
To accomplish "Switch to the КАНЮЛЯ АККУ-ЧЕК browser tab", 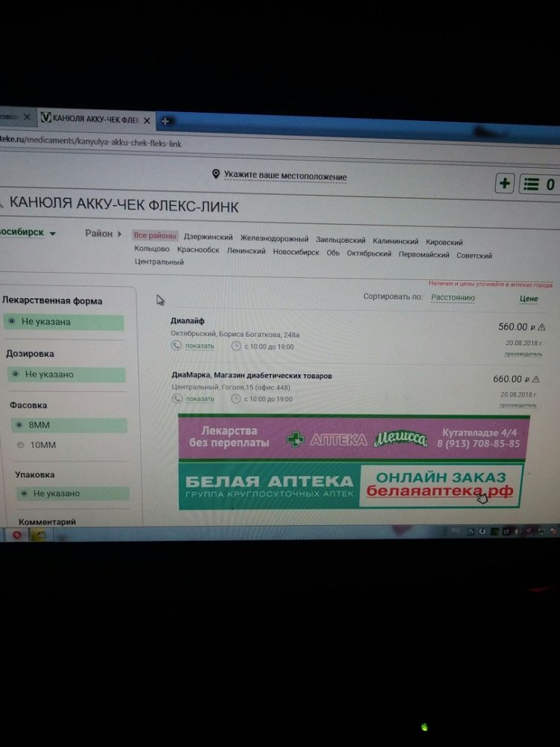I will (93, 119).
